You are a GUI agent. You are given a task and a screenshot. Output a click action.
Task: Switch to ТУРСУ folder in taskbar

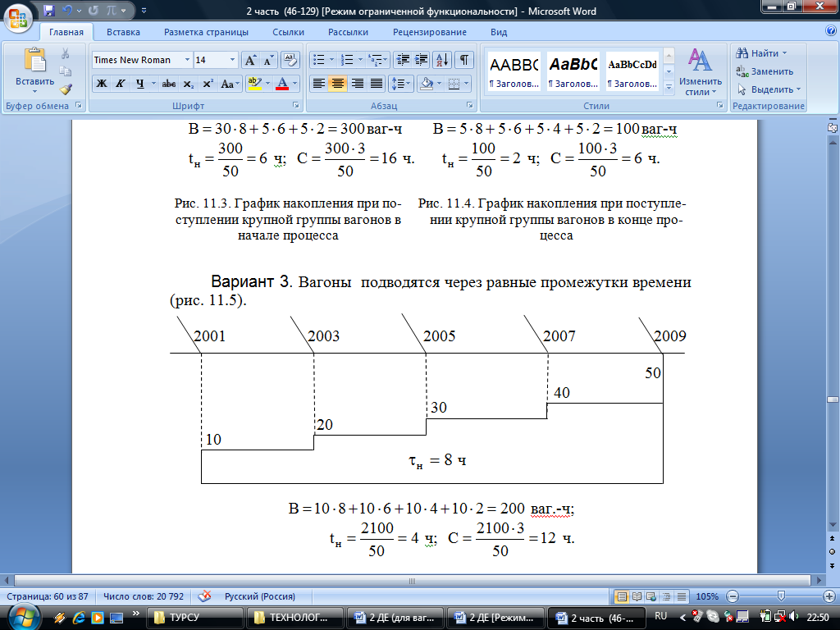[194, 618]
